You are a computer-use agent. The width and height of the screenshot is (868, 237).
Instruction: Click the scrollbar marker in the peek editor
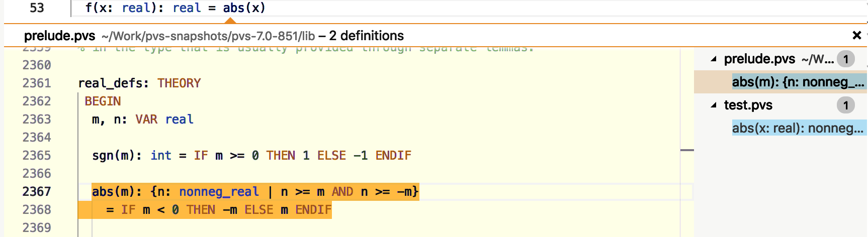point(687,150)
